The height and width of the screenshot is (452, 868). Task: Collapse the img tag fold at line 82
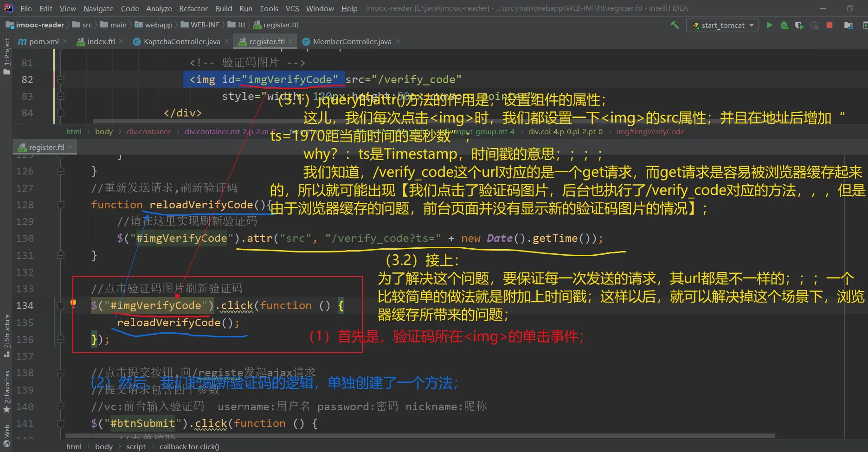click(x=60, y=79)
